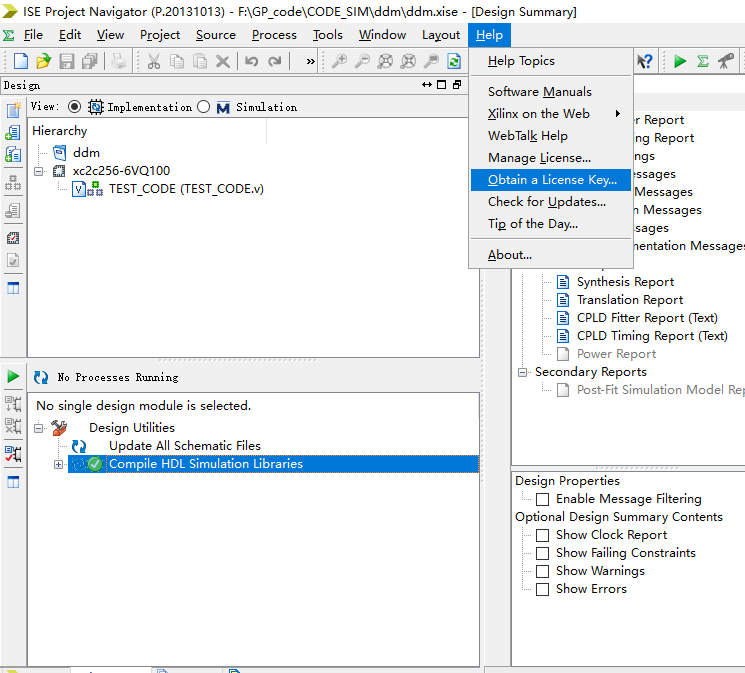Click the Undo arrow icon
The image size is (745, 673).
tap(251, 61)
